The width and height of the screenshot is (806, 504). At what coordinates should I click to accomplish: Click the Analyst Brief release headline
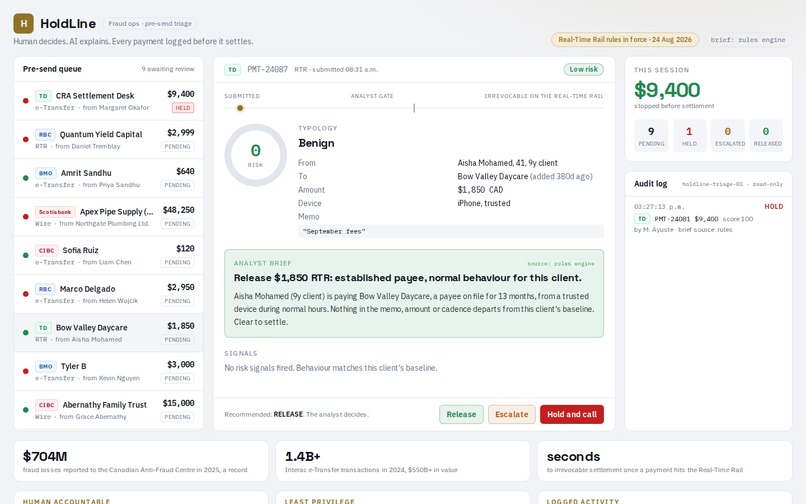coord(408,278)
